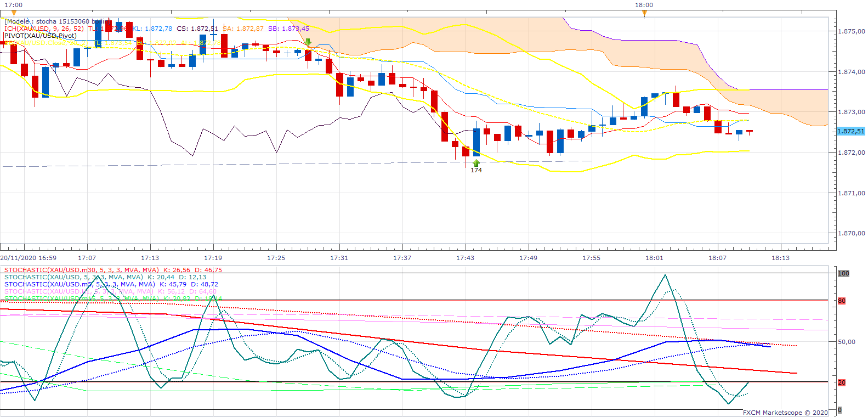Select the BB(XAU/USD.Close, 20, 2) indicator label
This screenshot has width=868, height=417.
click(x=46, y=43)
